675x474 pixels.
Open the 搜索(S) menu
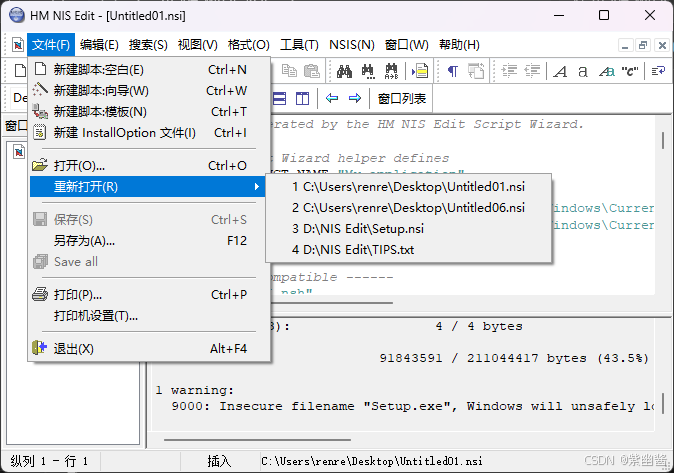pos(148,45)
